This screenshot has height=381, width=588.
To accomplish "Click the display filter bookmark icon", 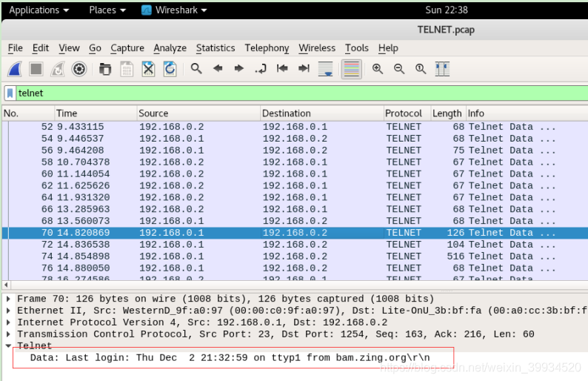I will (10, 93).
